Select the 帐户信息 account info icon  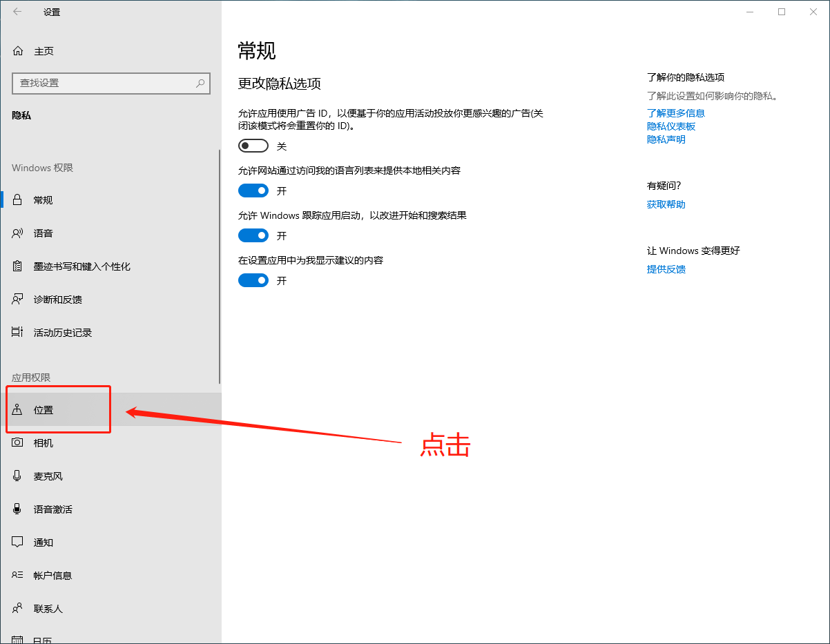(17, 575)
